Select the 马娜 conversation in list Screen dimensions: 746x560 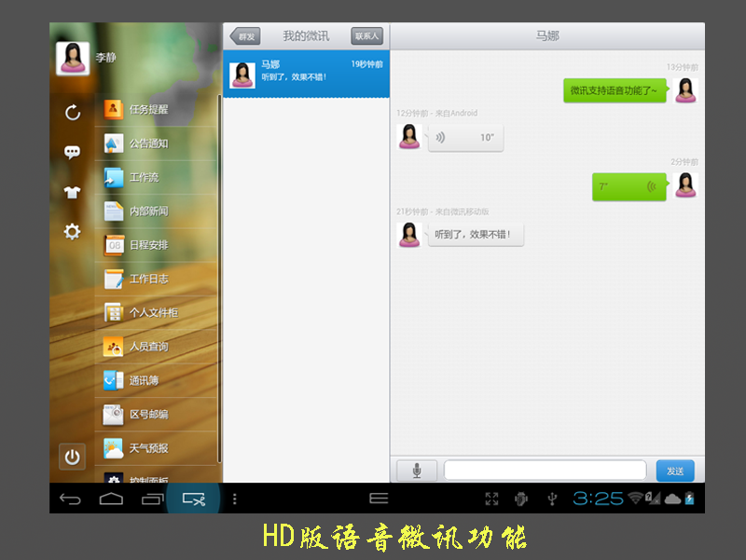307,74
